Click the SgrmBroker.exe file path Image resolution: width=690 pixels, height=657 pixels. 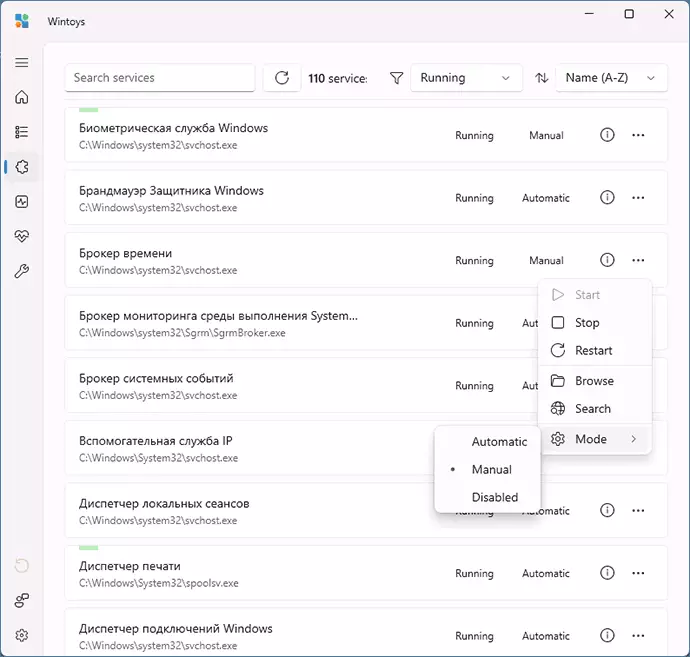pos(182,333)
